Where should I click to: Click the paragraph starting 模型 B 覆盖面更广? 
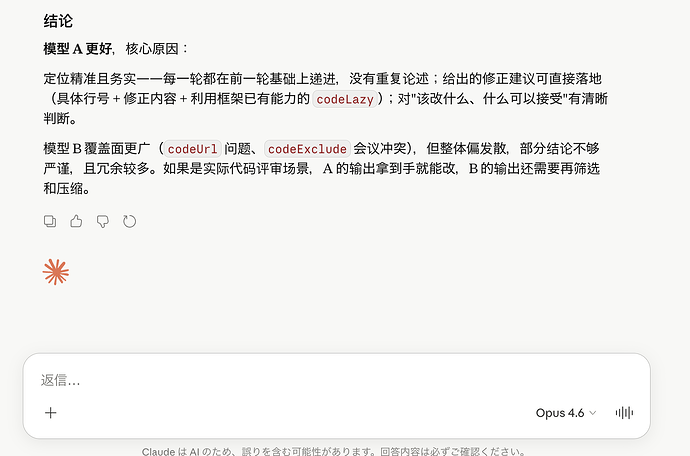tap(322, 169)
